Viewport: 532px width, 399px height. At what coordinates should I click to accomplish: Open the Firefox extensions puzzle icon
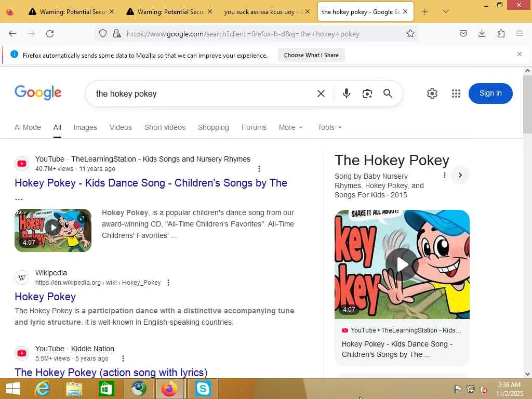(501, 33)
